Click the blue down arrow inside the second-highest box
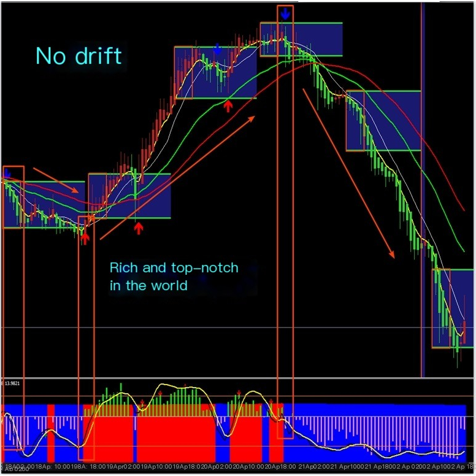 click(217, 49)
